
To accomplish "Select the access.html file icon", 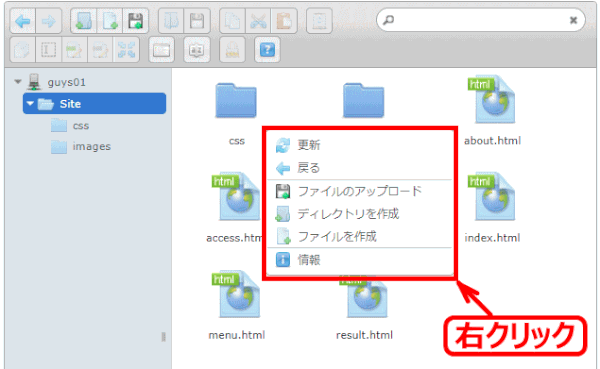I will tap(236, 196).
